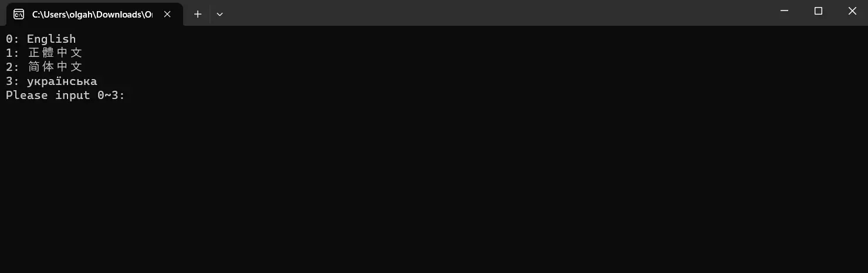Expand the new tab profile dropdown chevron
The image size is (868, 273).
coord(219,14)
